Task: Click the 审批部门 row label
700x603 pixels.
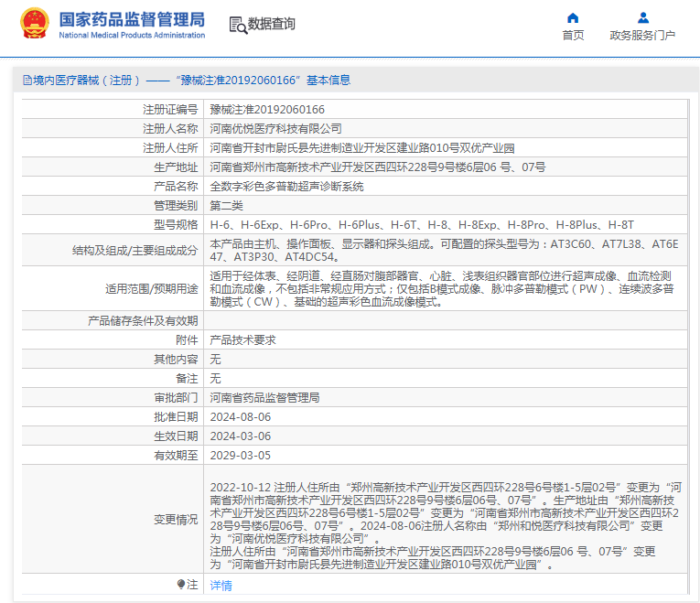Action: (x=176, y=398)
